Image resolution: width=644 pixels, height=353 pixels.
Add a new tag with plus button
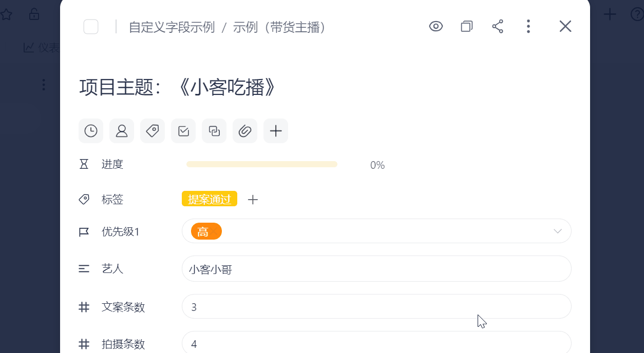[x=253, y=200]
